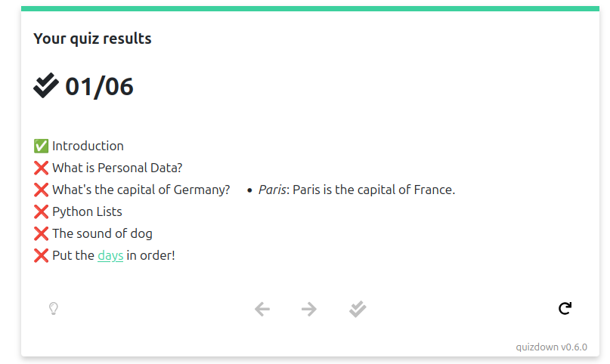Jump to What's the capital of Germany?

click(x=141, y=190)
